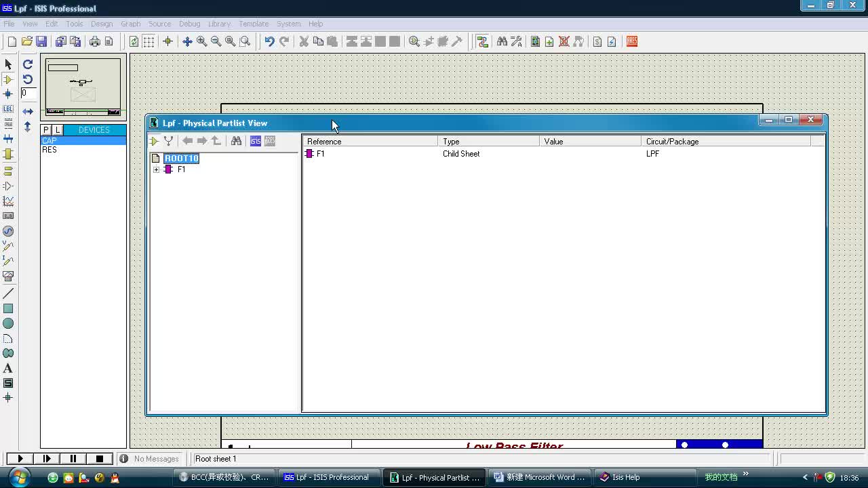Center the view at cursor

tap(187, 41)
